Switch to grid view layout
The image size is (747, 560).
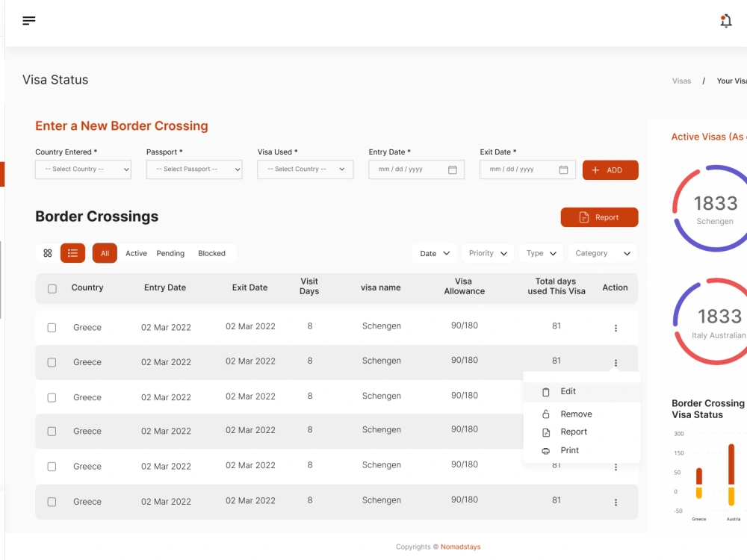click(48, 253)
